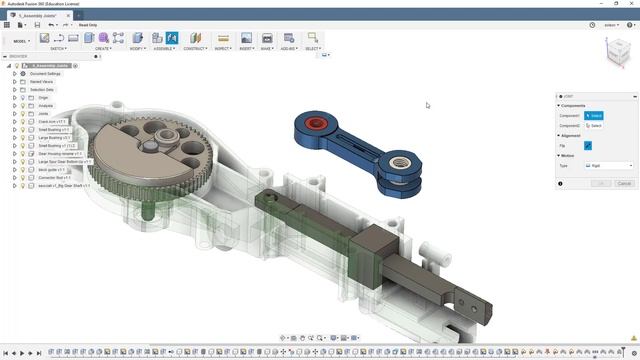Image resolution: width=640 pixels, height=360 pixels.
Task: Jump to timeline beginning
Action: [x=6, y=353]
